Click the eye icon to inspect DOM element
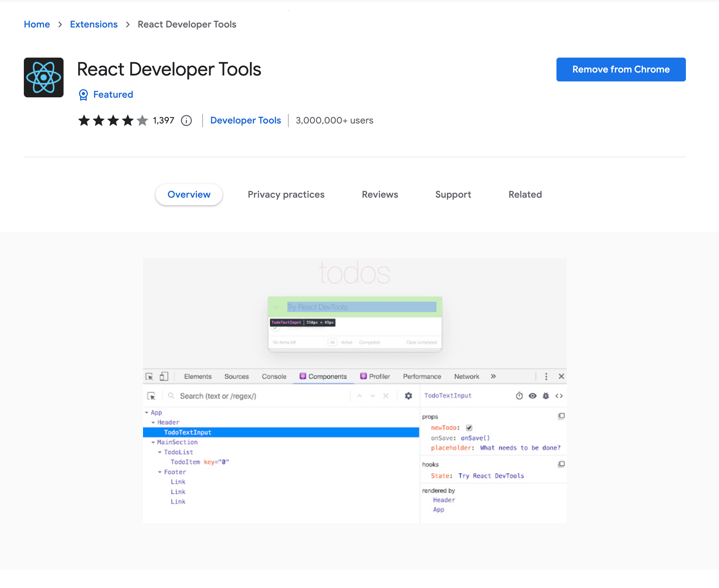The image size is (719, 588). 533,396
